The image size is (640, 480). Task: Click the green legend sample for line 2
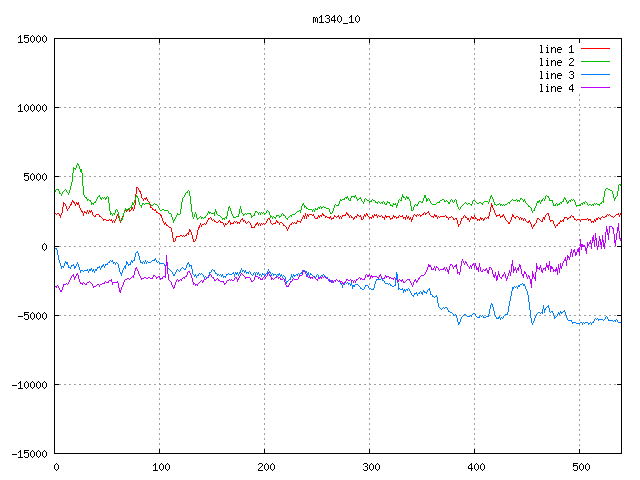(x=595, y=62)
